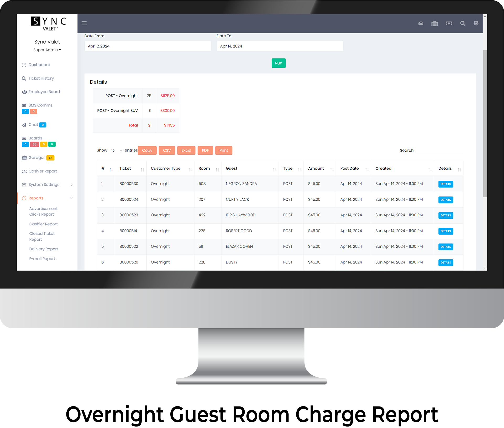Click the Copy export option
This screenshot has width=504, height=428.
tap(147, 150)
